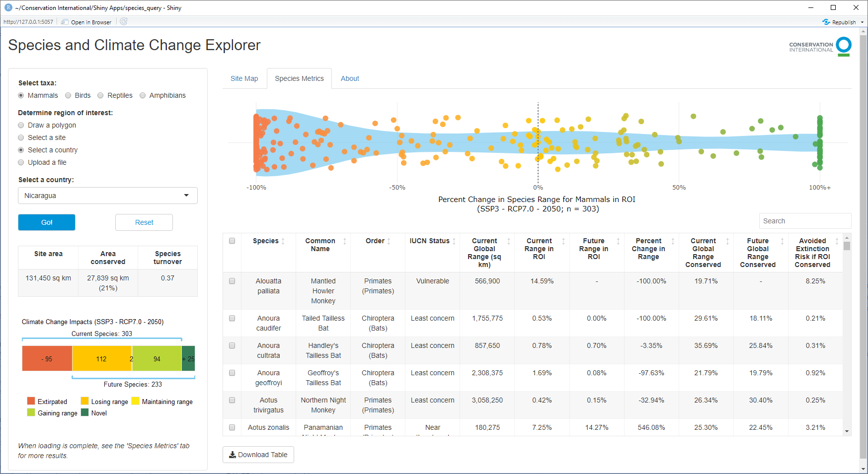Click the orange Extirpated bar segment
The width and height of the screenshot is (868, 474).
pos(47,359)
